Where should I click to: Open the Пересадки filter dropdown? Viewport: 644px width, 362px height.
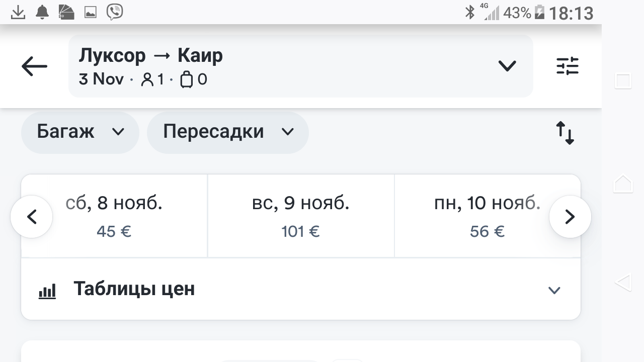[x=227, y=132]
